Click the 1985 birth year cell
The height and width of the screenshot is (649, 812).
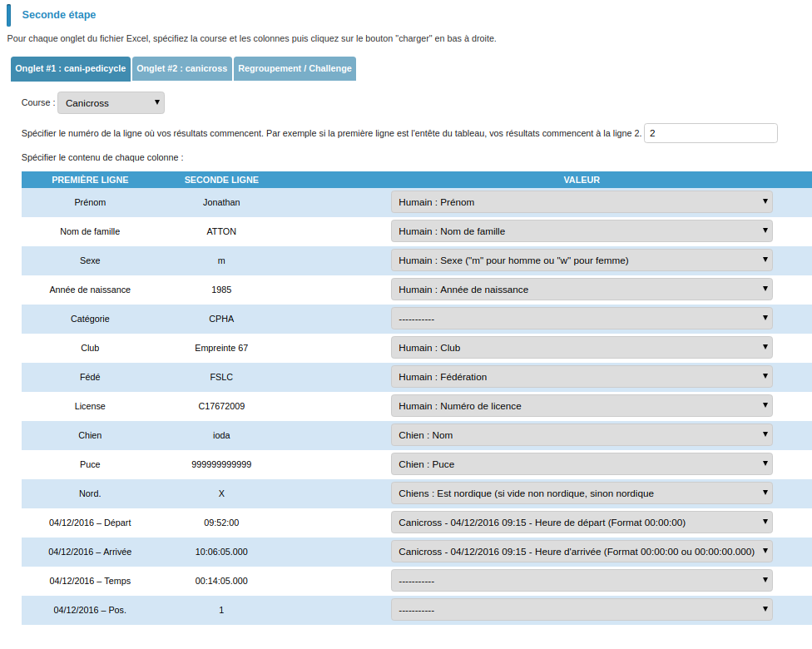click(221, 290)
